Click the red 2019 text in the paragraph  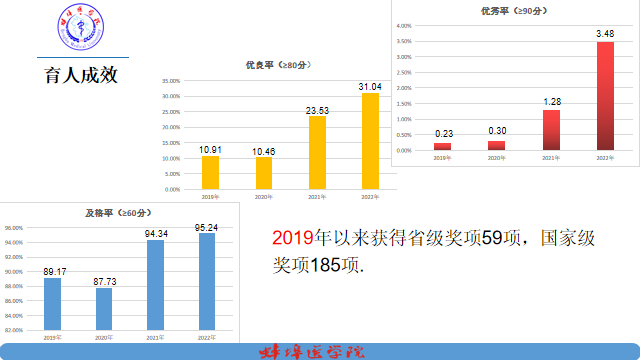click(293, 238)
